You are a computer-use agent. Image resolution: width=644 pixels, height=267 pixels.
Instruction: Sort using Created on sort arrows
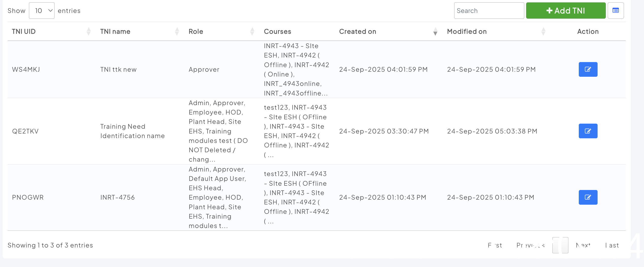435,31
